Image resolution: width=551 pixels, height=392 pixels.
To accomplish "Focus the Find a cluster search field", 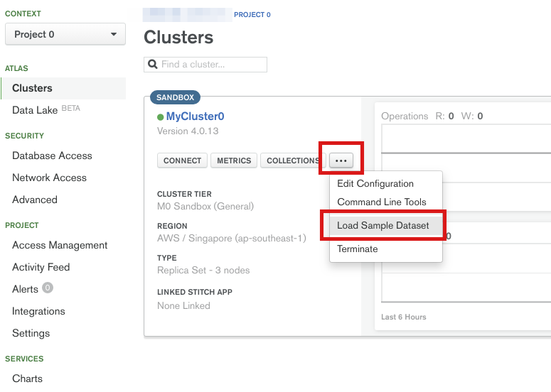I will [x=211, y=65].
